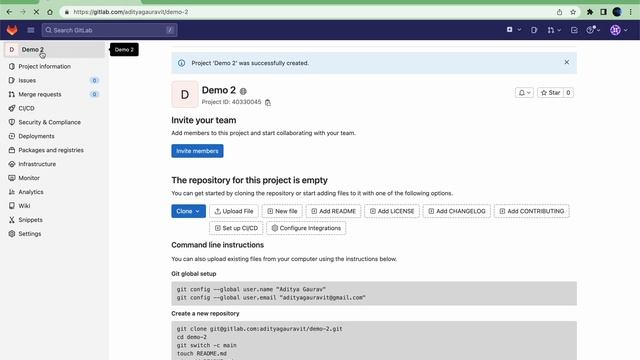
Task: Expand the merge requests top-bar dropdown
Action: tap(554, 30)
